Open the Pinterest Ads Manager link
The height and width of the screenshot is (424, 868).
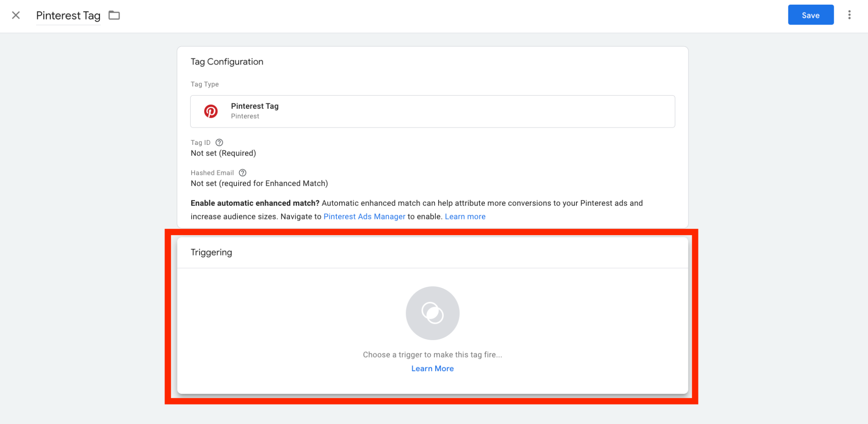tap(364, 216)
